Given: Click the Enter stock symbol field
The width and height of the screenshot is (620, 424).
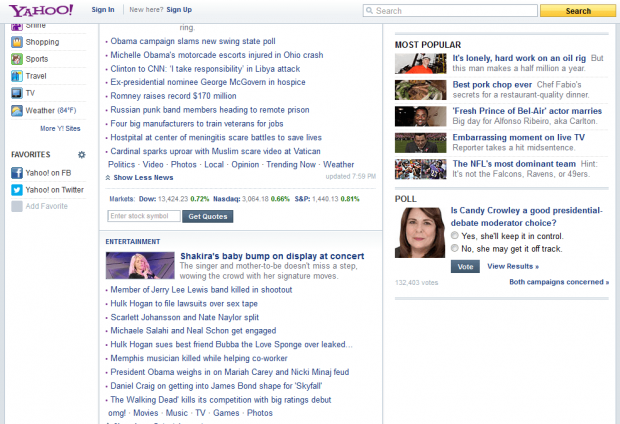Looking at the screenshot, I should (144, 216).
